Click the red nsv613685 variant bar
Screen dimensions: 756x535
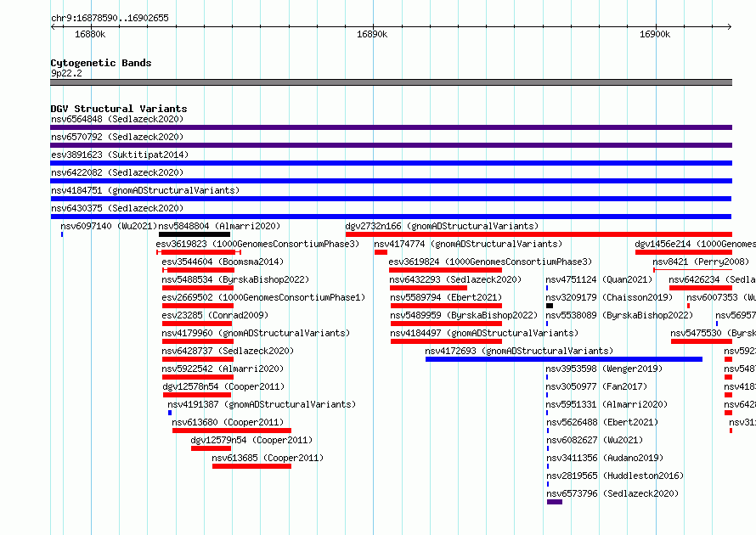pyautogui.click(x=251, y=466)
